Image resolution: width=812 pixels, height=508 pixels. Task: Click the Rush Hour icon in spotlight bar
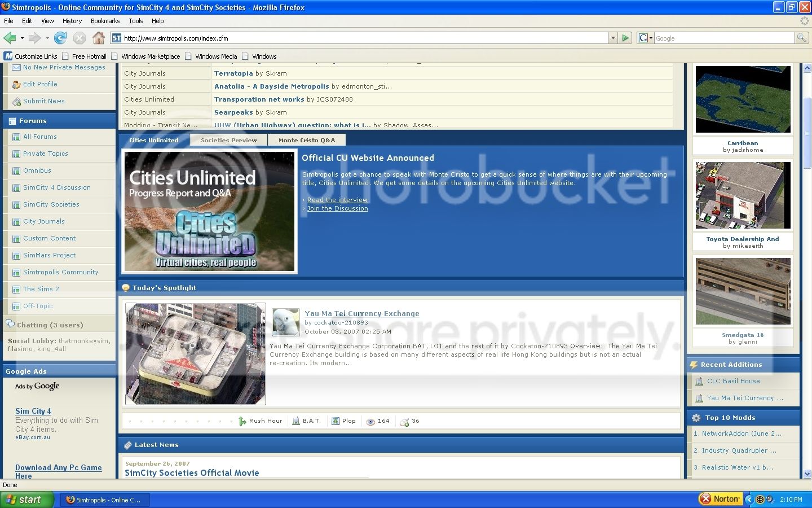click(242, 421)
